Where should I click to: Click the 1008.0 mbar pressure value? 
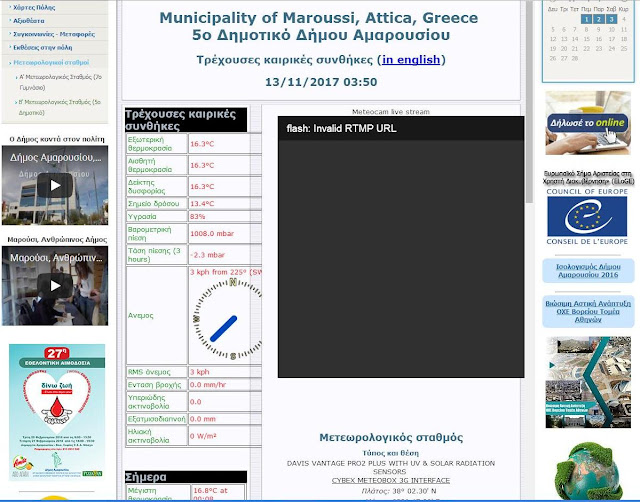pyautogui.click(x=212, y=233)
